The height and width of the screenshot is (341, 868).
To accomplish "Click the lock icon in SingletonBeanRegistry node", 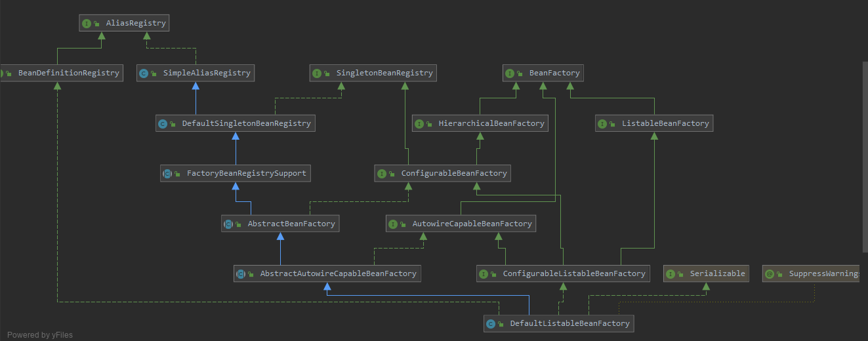I will click(327, 73).
